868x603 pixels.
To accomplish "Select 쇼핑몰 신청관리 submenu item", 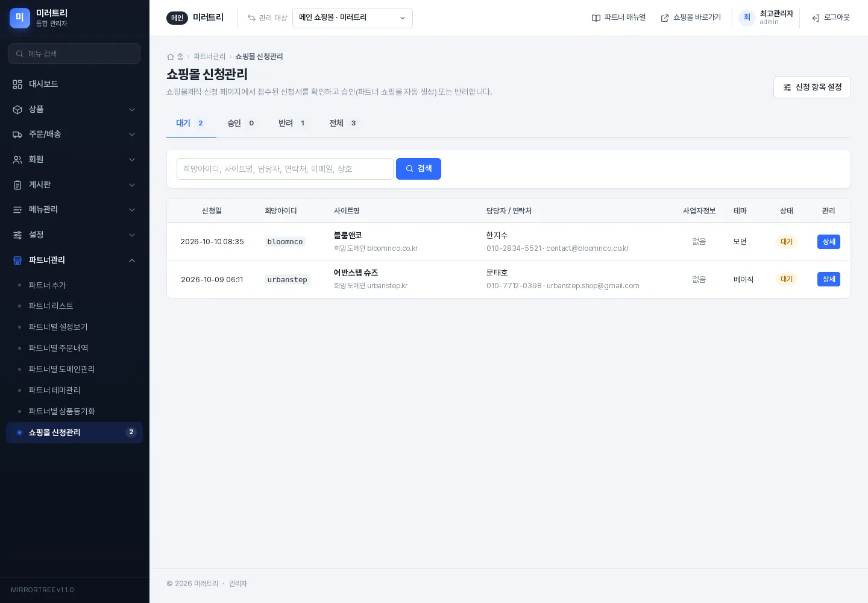I will pos(75,433).
